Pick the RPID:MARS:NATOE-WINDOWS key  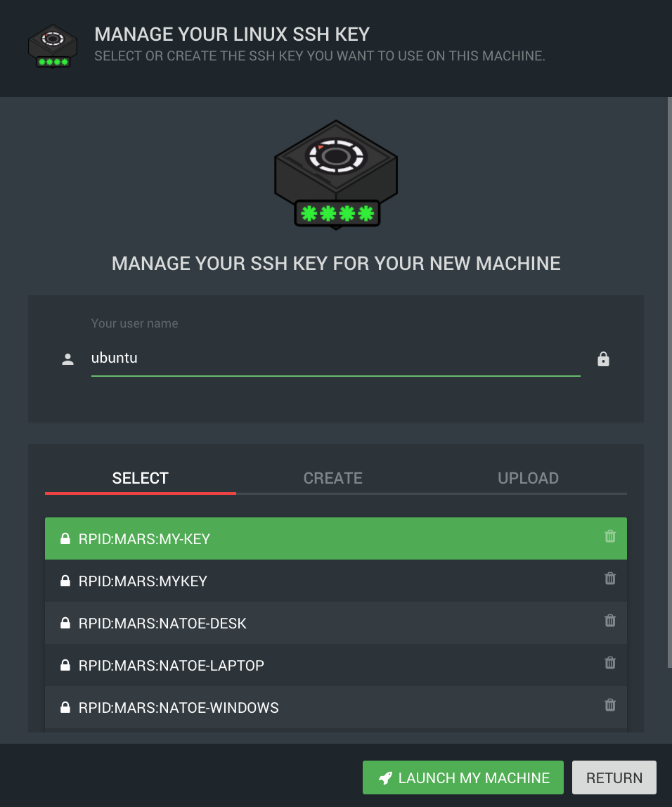point(335,708)
